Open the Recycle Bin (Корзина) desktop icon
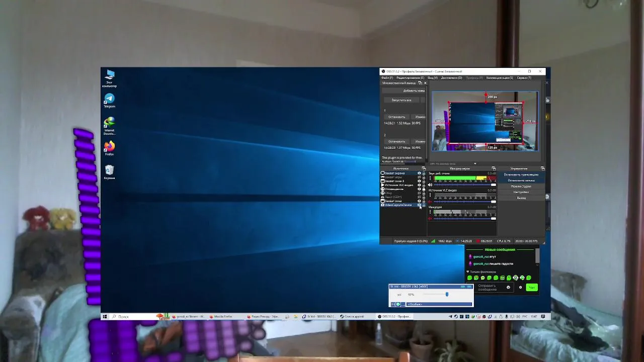The width and height of the screenshot is (644, 362). (109, 172)
